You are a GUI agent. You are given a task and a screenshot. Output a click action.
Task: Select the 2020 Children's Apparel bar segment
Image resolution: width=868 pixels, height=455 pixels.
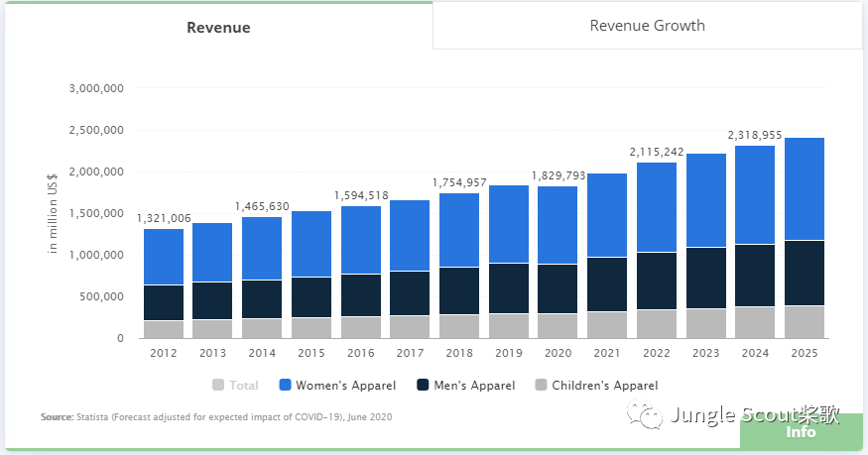click(x=558, y=326)
